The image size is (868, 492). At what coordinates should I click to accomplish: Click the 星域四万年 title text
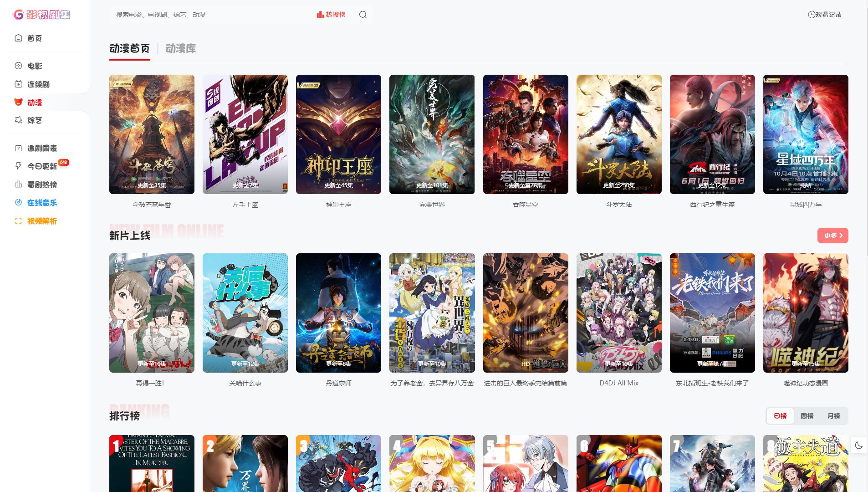(x=806, y=205)
